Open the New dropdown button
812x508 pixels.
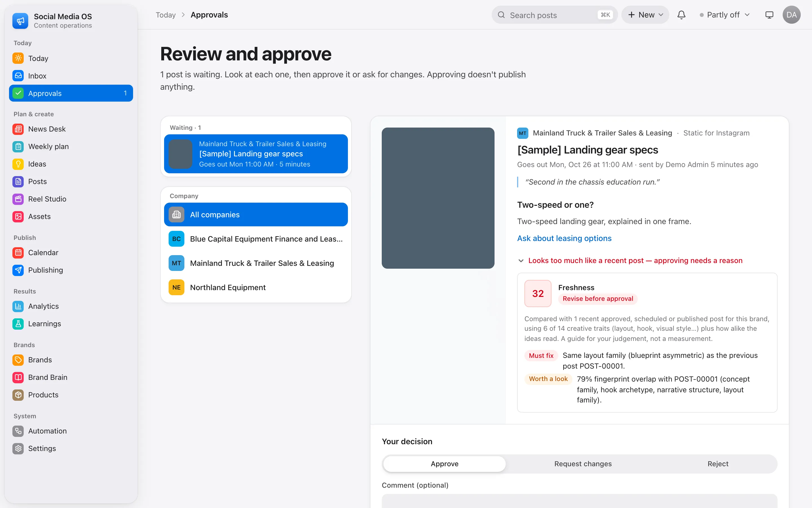coord(645,15)
